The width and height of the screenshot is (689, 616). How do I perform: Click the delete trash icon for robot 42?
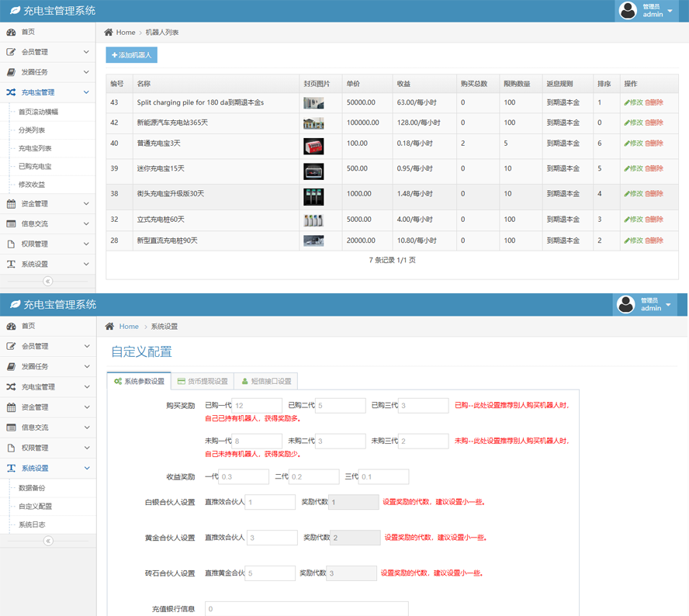tap(647, 123)
